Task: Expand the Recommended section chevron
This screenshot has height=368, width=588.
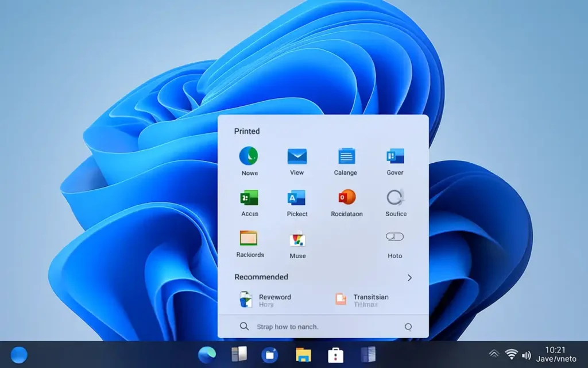Action: coord(409,277)
